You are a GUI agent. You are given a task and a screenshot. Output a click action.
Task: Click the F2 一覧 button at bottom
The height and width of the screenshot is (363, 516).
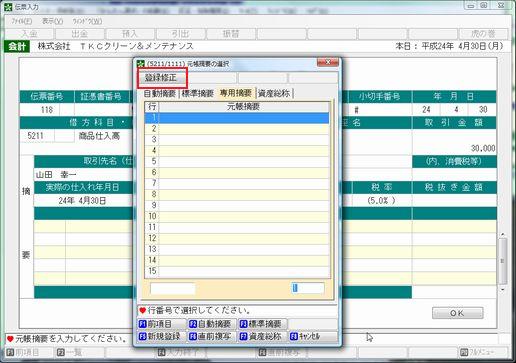click(x=80, y=352)
